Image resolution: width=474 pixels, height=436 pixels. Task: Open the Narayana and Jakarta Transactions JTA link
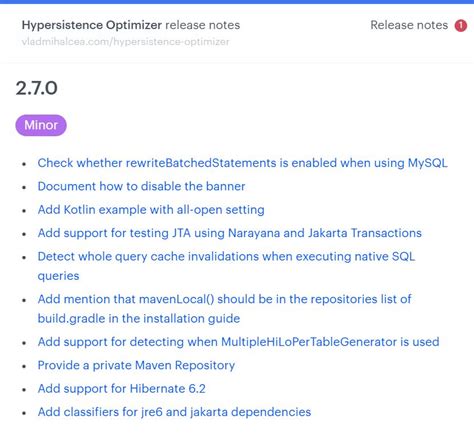(230, 233)
